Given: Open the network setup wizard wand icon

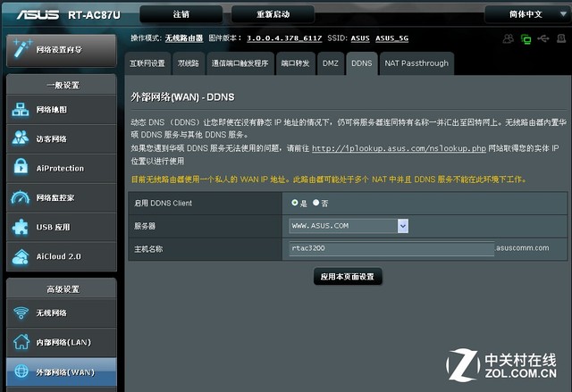Looking at the screenshot, I should point(21,48).
